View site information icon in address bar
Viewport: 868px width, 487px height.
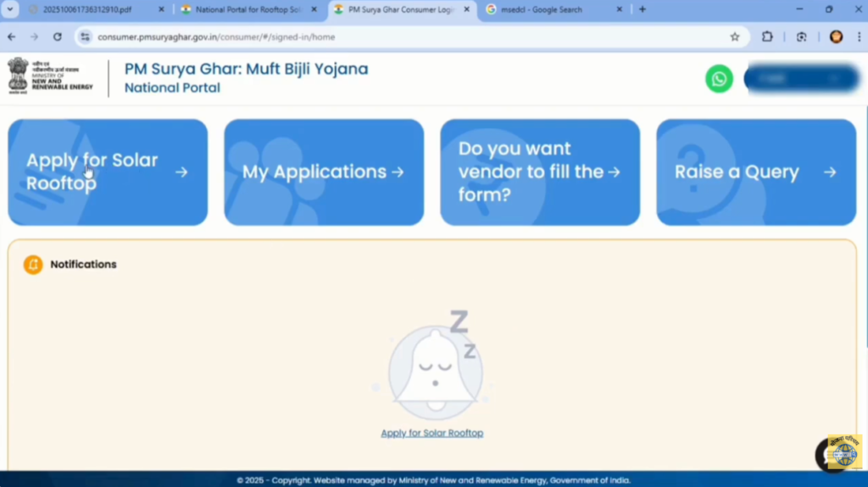tap(85, 36)
